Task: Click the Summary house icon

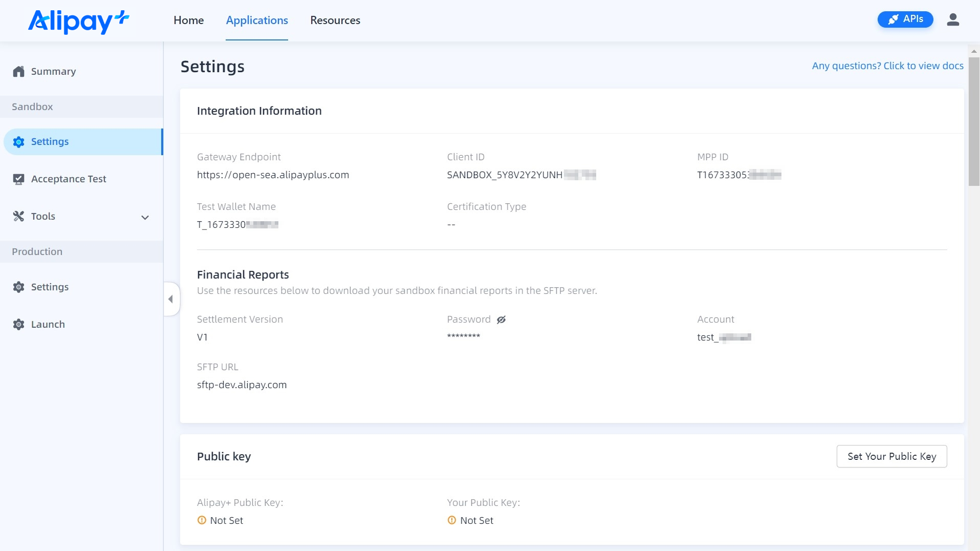Action: click(19, 72)
